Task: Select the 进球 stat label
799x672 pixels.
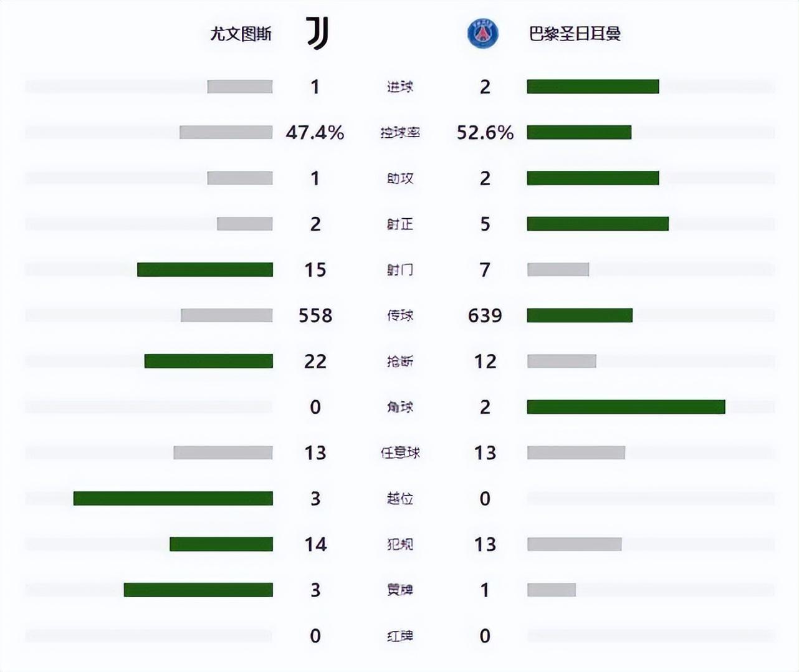Action: pos(399,87)
